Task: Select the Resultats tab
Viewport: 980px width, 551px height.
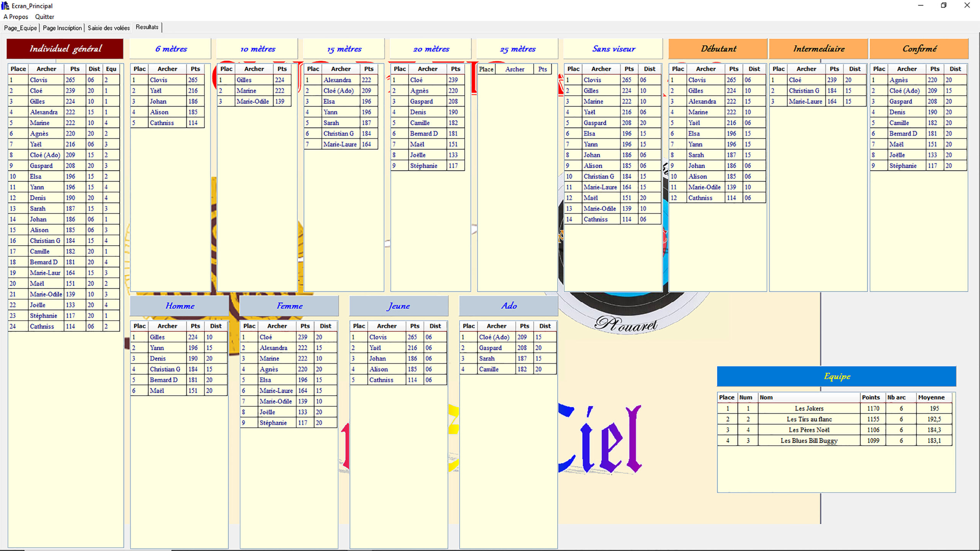Action: (x=147, y=27)
